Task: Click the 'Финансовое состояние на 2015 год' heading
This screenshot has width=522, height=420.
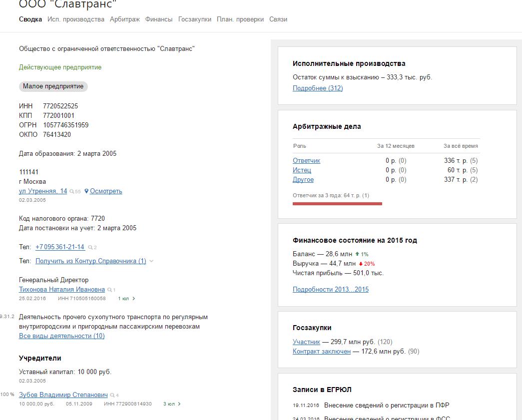Action: click(x=355, y=240)
